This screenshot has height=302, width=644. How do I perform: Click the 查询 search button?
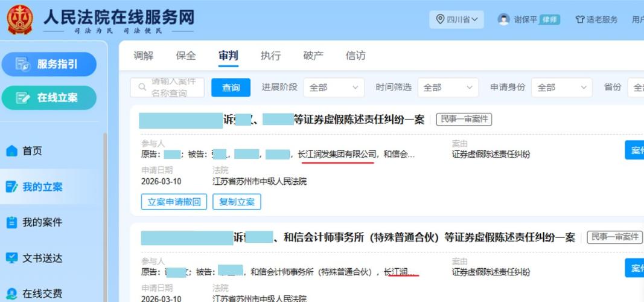point(231,88)
